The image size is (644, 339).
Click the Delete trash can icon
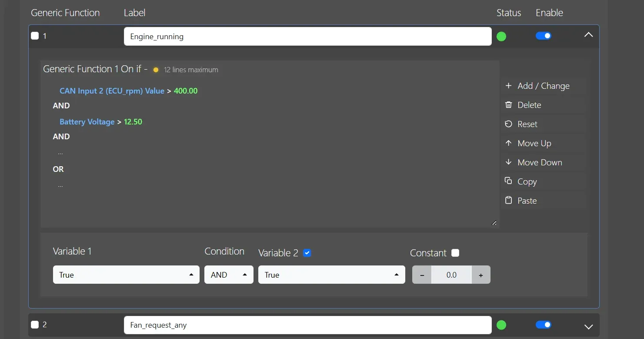click(508, 105)
